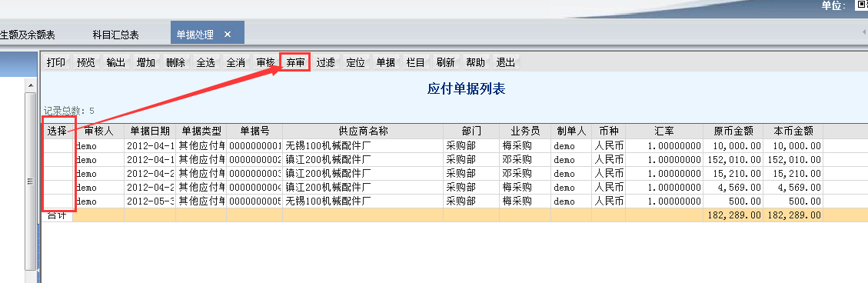868x283 pixels.
Task: Click the 弃审 un-audit button
Action: (x=295, y=62)
